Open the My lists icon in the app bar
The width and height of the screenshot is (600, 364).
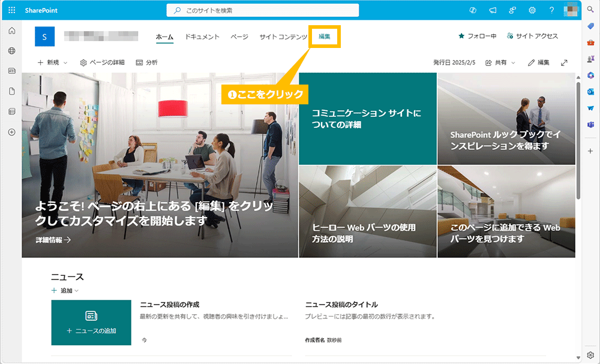(x=12, y=112)
